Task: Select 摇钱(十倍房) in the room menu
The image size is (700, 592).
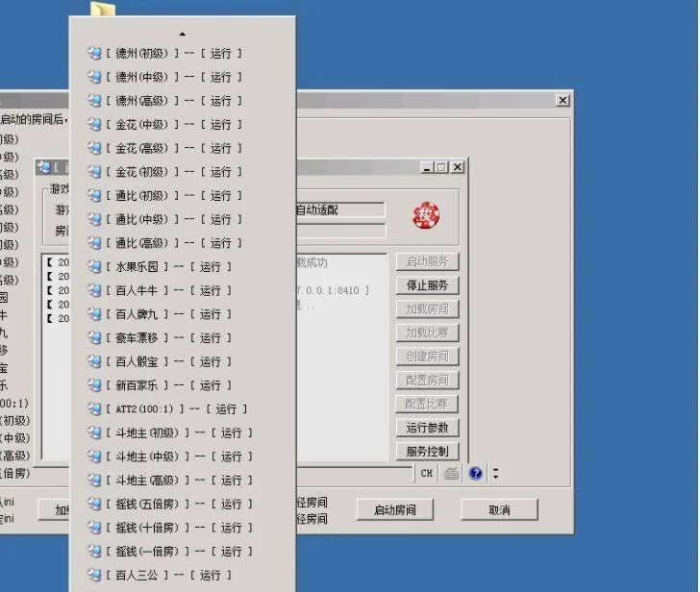Action: point(178,528)
